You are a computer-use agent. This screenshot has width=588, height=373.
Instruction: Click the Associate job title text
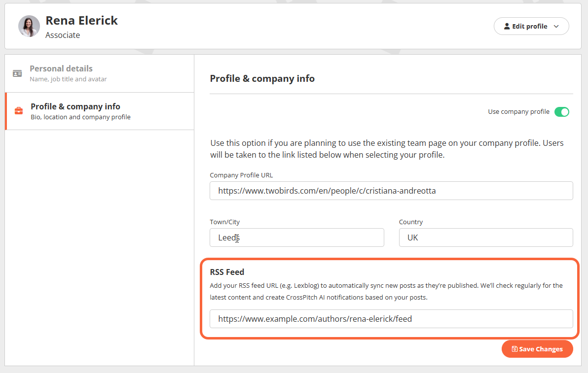(63, 35)
